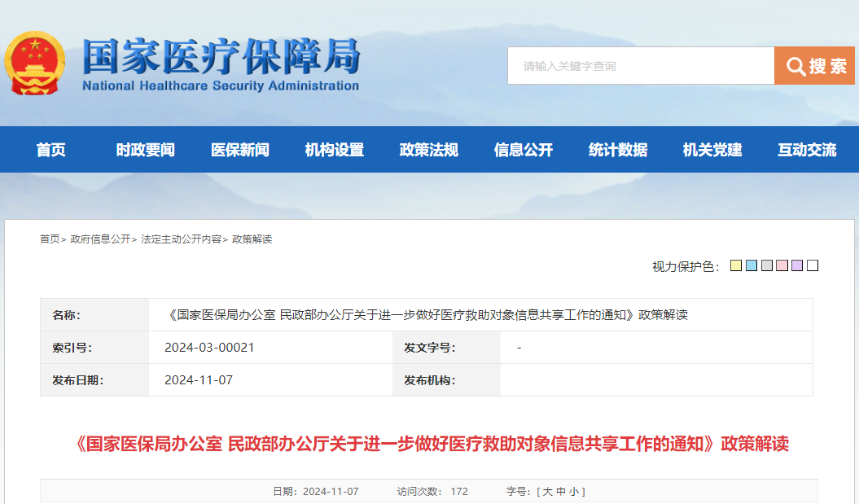
Task: Open the 首页 navigation menu
Action: [x=50, y=150]
